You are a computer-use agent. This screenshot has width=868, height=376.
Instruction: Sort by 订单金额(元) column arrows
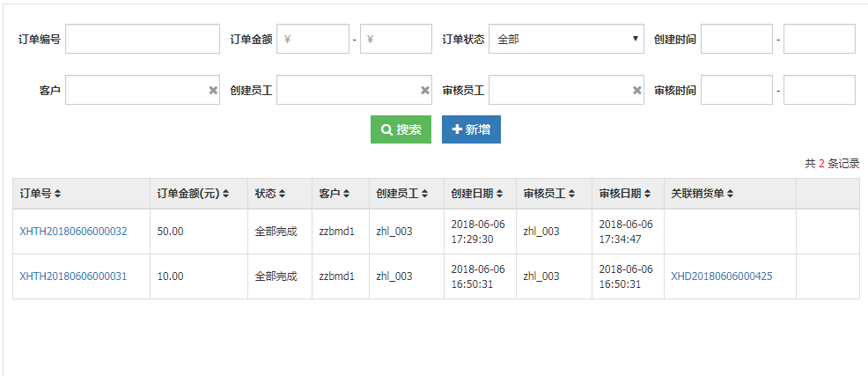(x=226, y=194)
